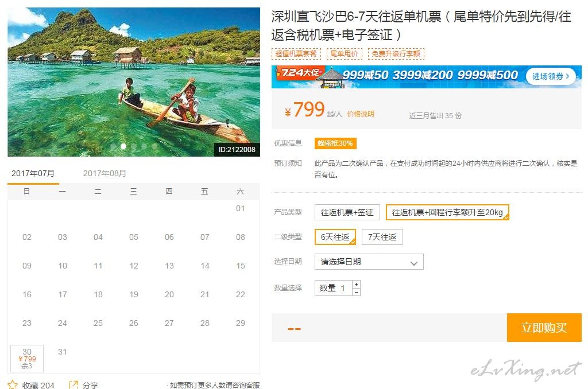Click calendar date 31
Image resolution: width=588 pixels, height=389 pixels.
point(62,352)
